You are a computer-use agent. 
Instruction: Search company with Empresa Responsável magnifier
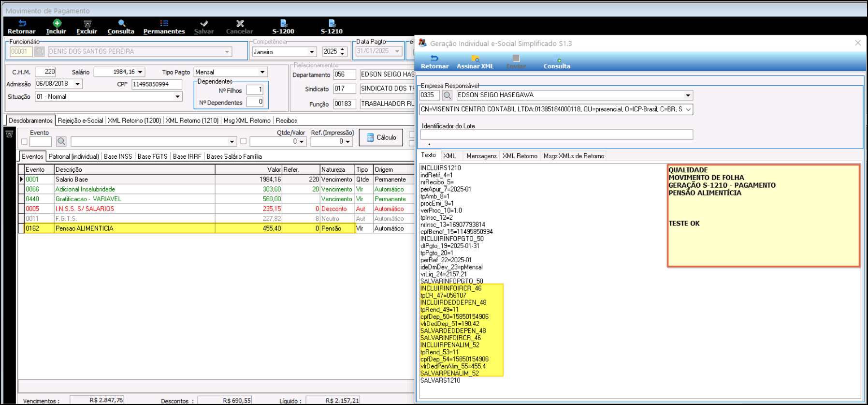447,95
